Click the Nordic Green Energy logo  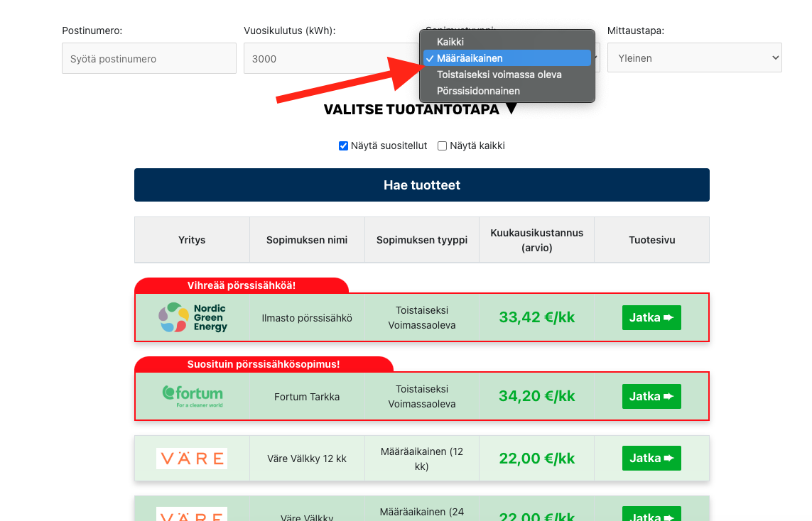tap(191, 317)
